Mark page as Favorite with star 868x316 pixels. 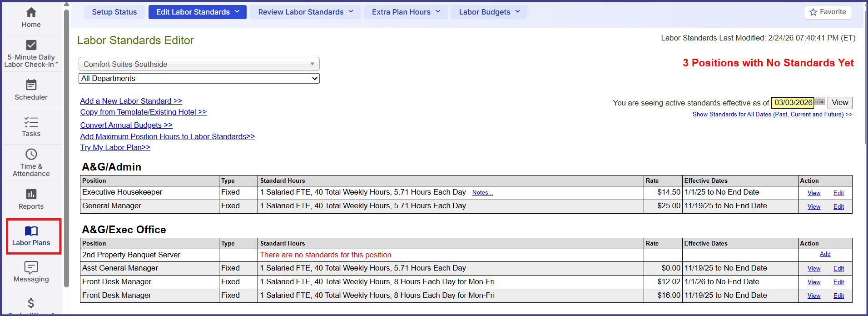pos(828,12)
